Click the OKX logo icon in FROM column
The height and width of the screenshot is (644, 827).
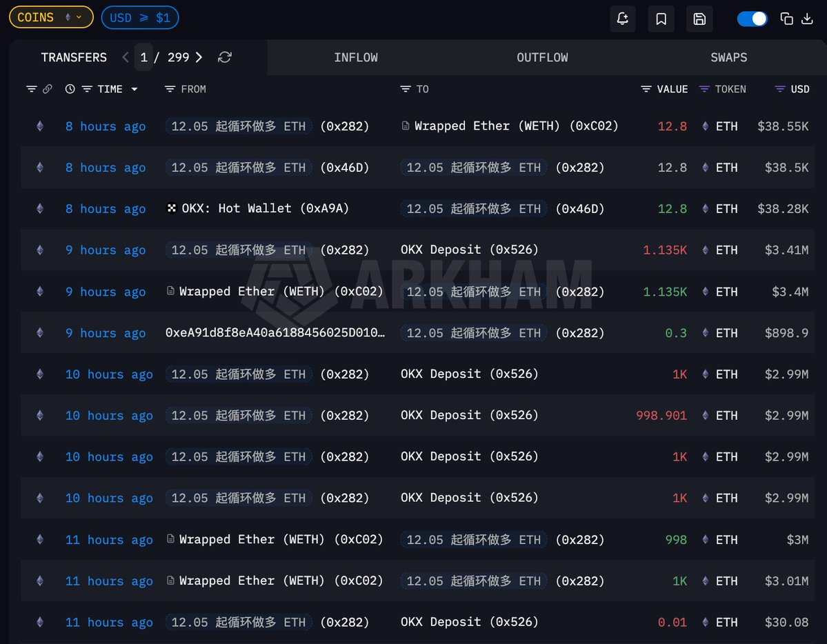(x=172, y=208)
